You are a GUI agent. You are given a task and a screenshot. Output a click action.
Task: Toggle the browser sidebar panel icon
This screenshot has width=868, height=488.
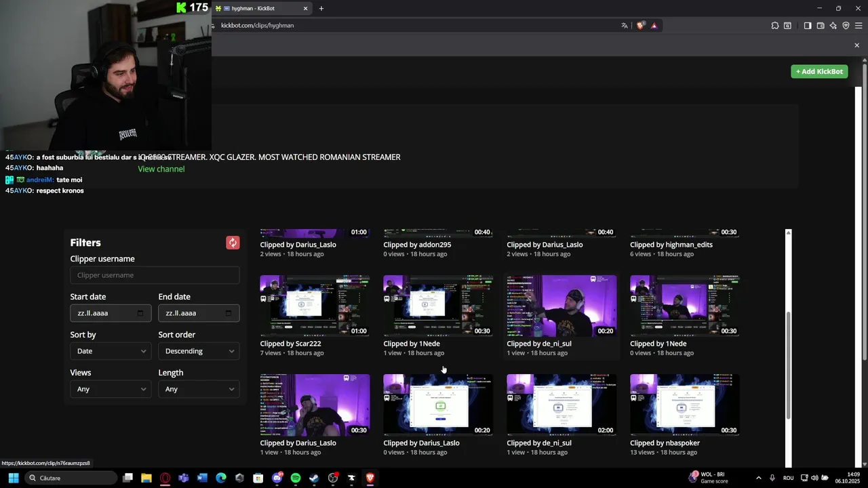point(808,26)
